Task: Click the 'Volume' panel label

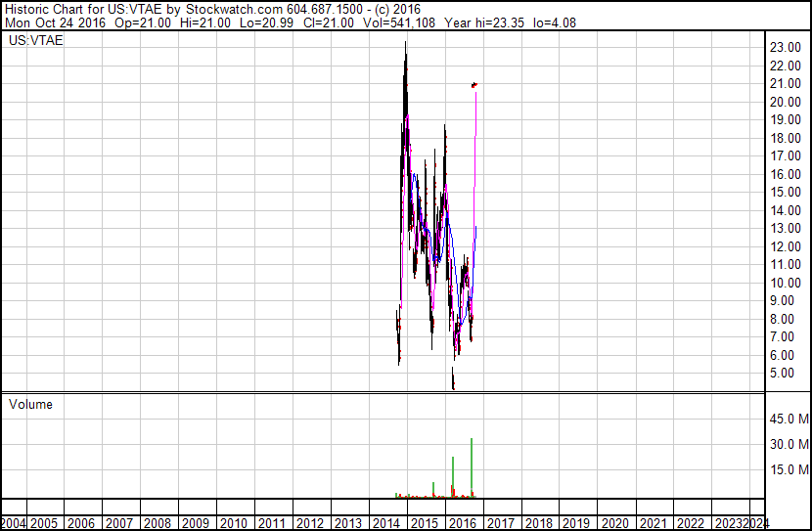Action: tap(30, 404)
